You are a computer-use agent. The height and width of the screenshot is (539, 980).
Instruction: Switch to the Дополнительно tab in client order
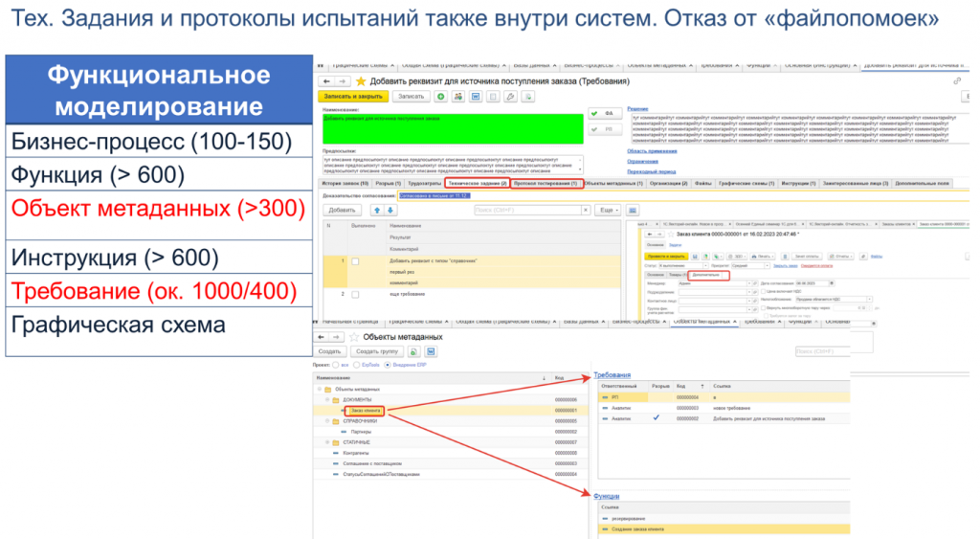(x=707, y=275)
